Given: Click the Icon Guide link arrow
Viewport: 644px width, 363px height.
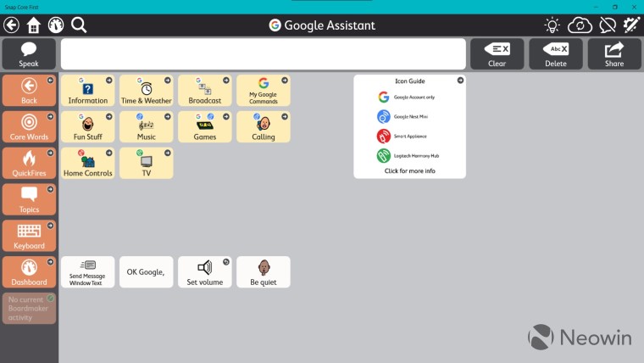Looking at the screenshot, I should (x=460, y=81).
